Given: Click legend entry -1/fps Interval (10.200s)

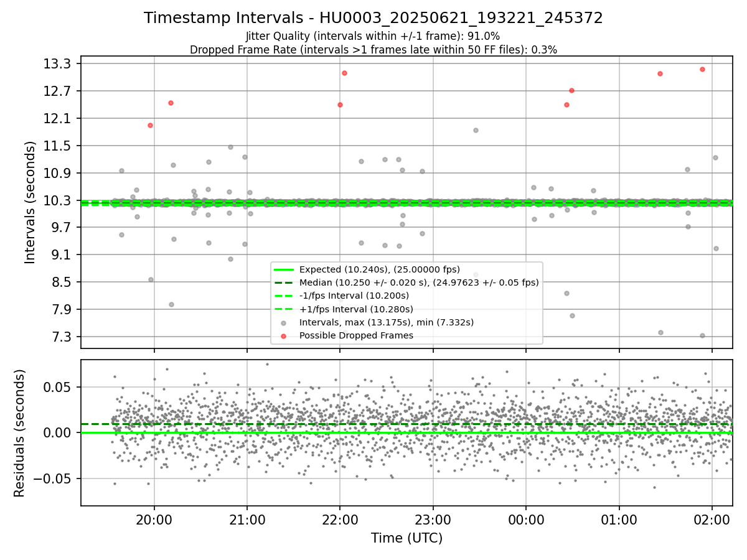Looking at the screenshot, I should coord(354,296).
